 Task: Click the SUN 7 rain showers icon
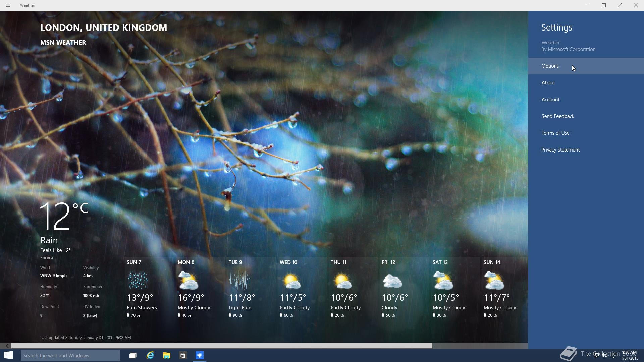(x=138, y=280)
